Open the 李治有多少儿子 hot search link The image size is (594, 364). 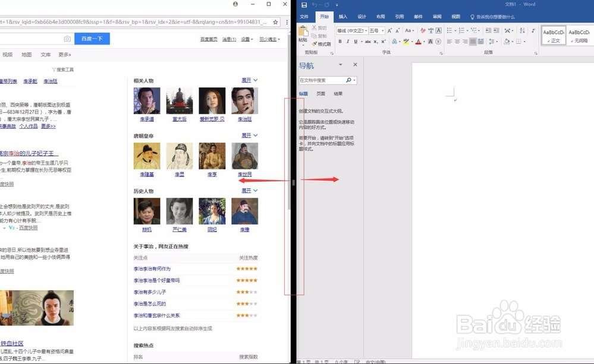coord(150,292)
